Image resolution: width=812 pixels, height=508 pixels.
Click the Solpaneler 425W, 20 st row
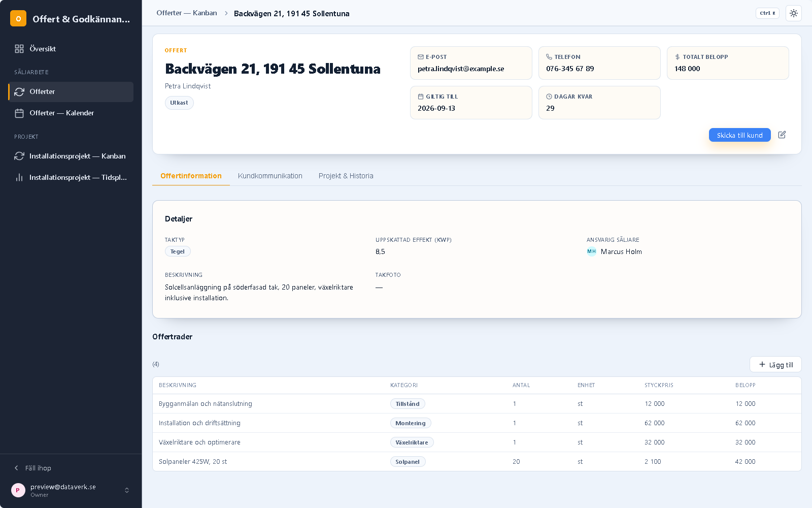point(477,462)
